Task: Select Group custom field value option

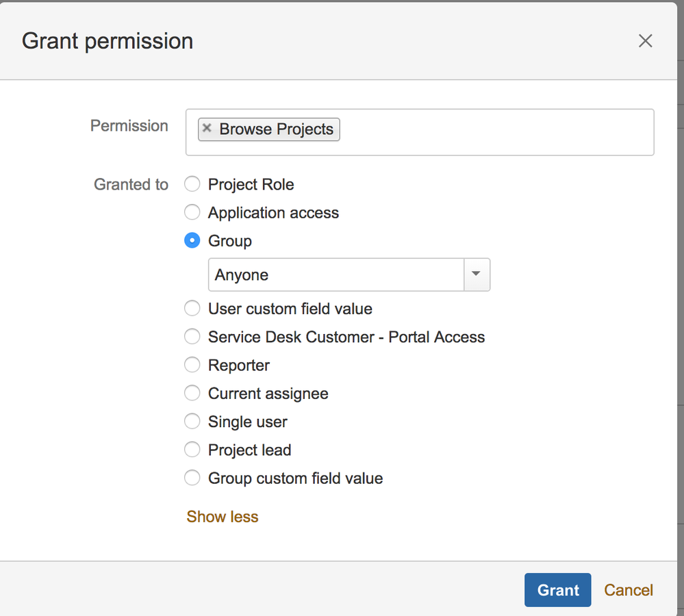Action: [x=192, y=478]
